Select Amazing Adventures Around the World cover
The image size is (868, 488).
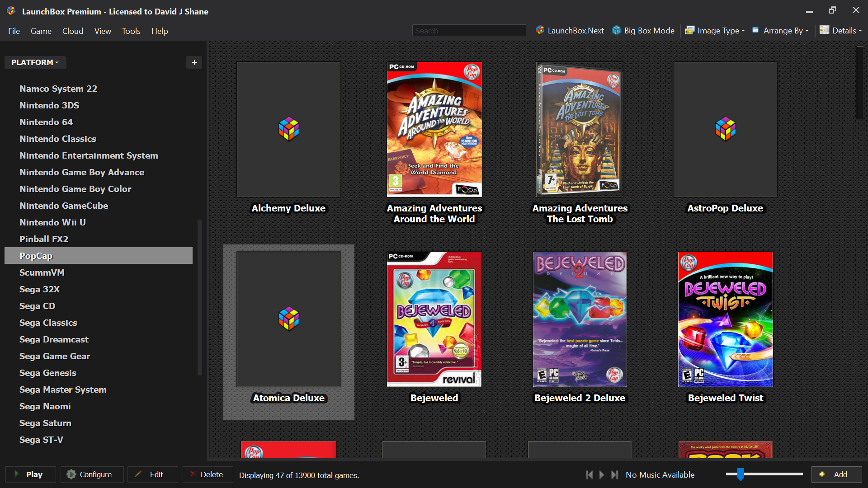coord(434,130)
